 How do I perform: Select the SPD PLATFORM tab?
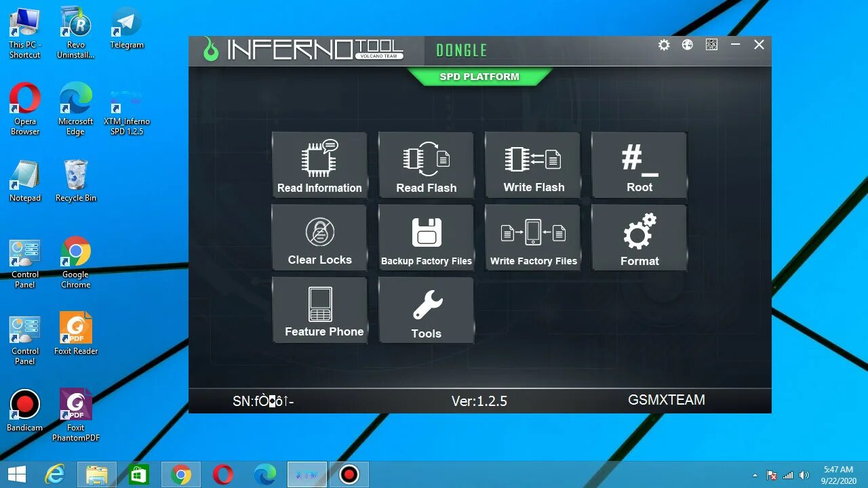tap(479, 77)
